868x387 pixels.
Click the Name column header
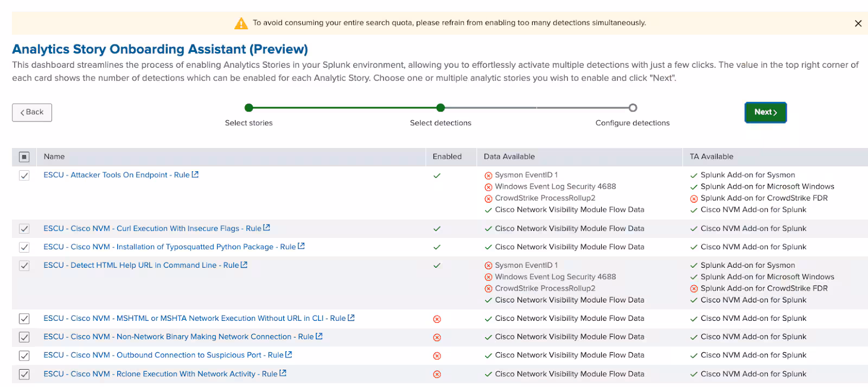point(54,157)
